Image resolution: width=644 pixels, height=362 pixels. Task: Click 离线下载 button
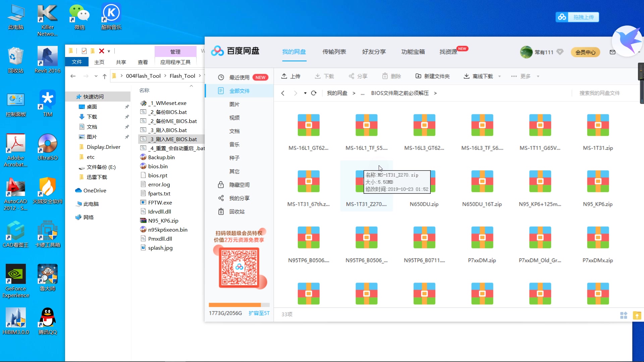[x=479, y=76]
